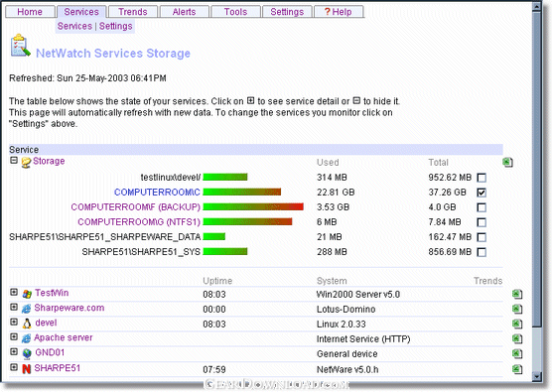Click the 'Linux 2.0.33' system text
Screen dimensions: 552x392
[342, 325]
